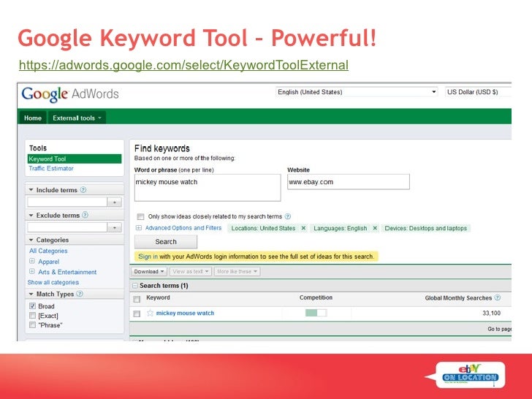The image size is (532, 399).
Task: Click the add button beside Include terms field
Action: coord(114,202)
